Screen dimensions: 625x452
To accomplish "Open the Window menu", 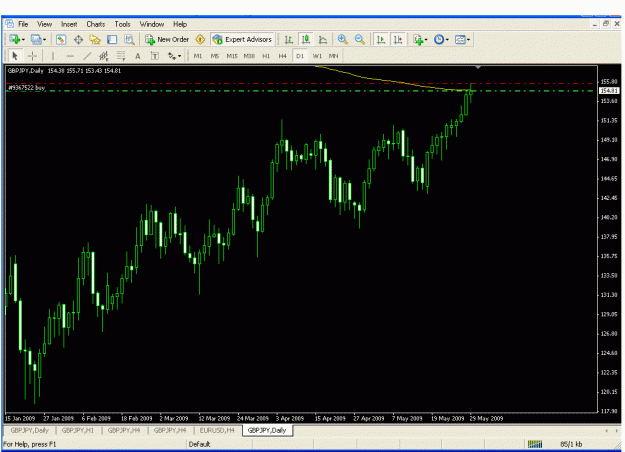I will pos(152,24).
